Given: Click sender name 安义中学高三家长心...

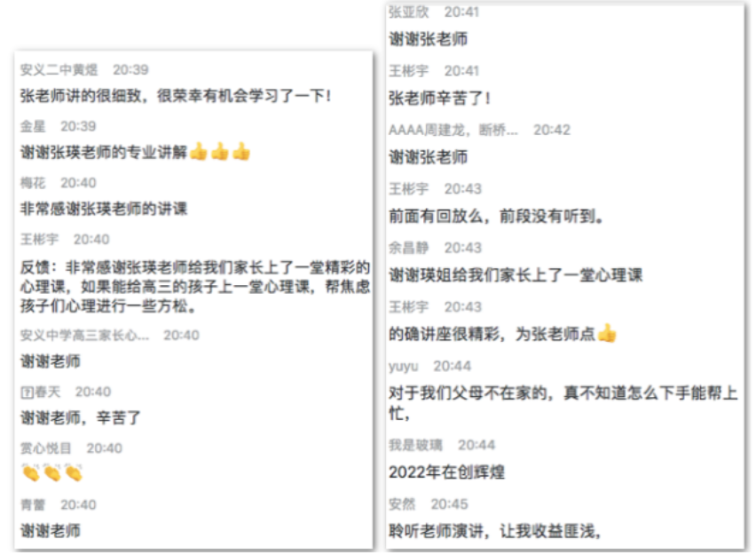Looking at the screenshot, I should [85, 335].
